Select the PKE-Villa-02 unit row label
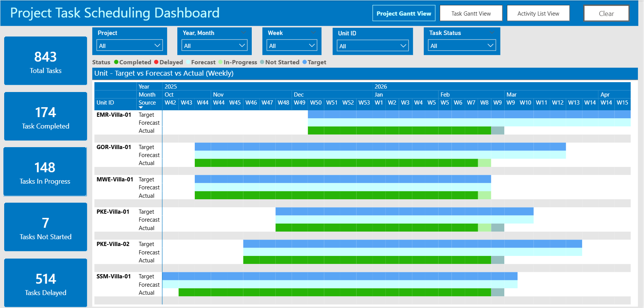Image resolution: width=644 pixels, height=308 pixels. click(113, 244)
